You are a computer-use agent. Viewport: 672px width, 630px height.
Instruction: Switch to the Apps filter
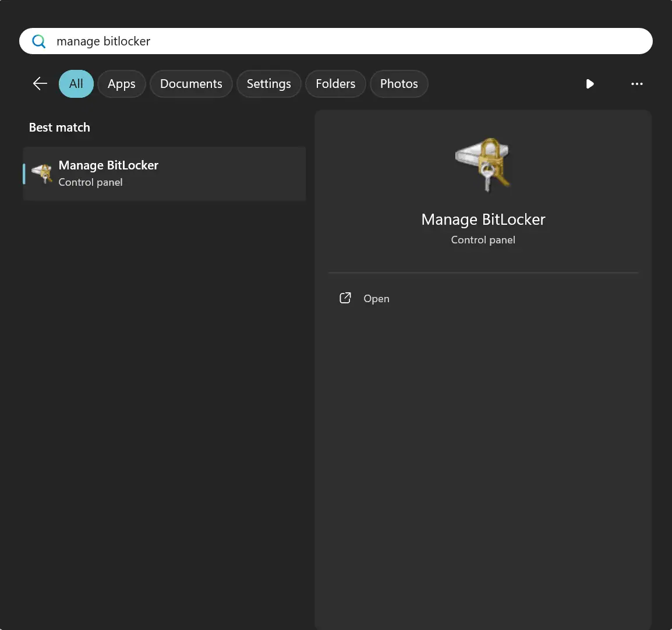pos(121,84)
